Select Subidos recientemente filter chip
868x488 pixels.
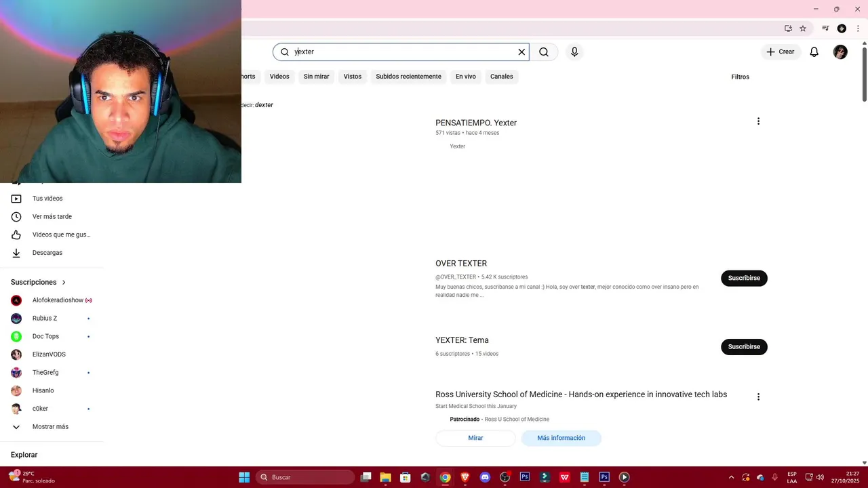point(408,77)
